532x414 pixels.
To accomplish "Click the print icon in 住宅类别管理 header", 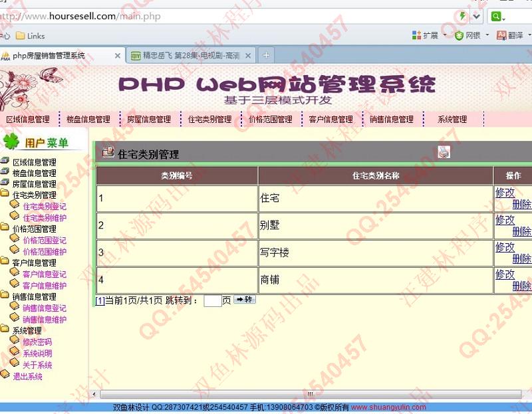I will (444, 152).
